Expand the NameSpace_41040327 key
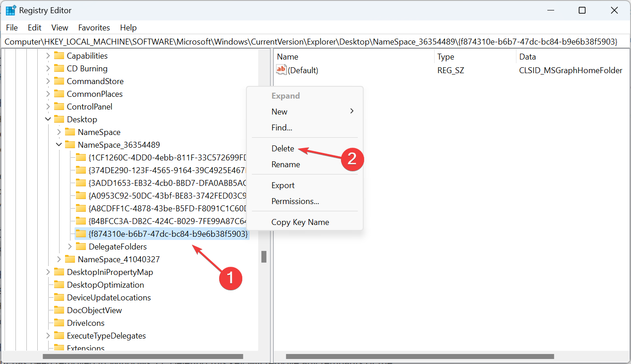 tap(59, 259)
